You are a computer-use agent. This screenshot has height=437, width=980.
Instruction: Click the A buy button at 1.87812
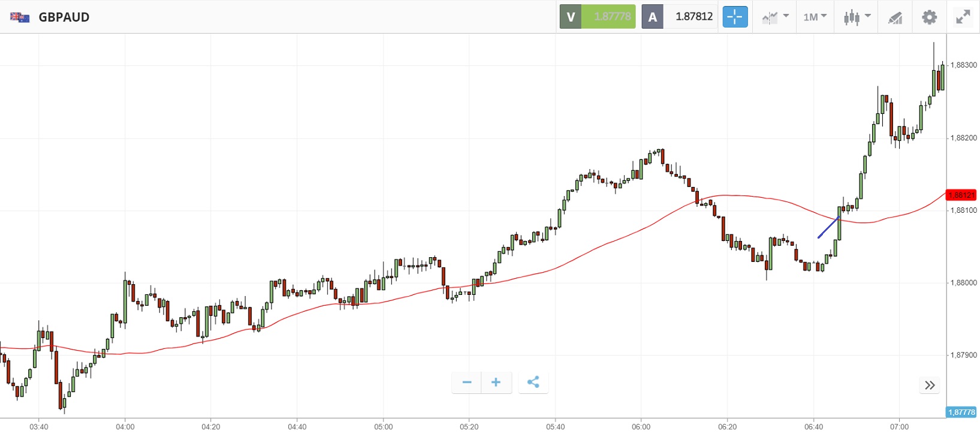680,17
